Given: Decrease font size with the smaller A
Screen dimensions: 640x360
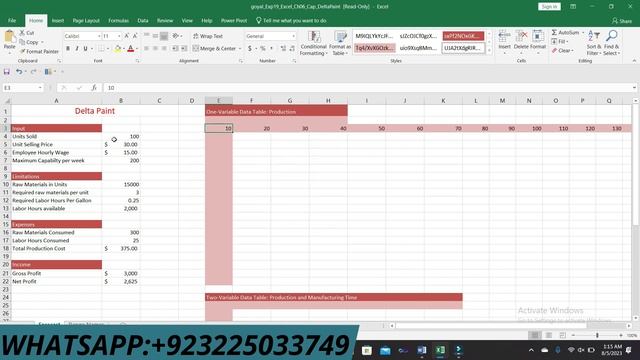Looking at the screenshot, I should tap(135, 36).
